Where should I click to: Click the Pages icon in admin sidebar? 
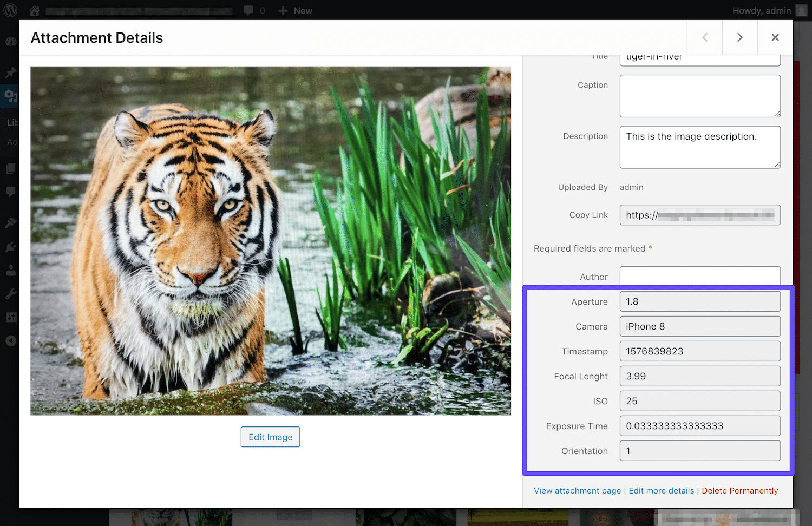(x=10, y=168)
